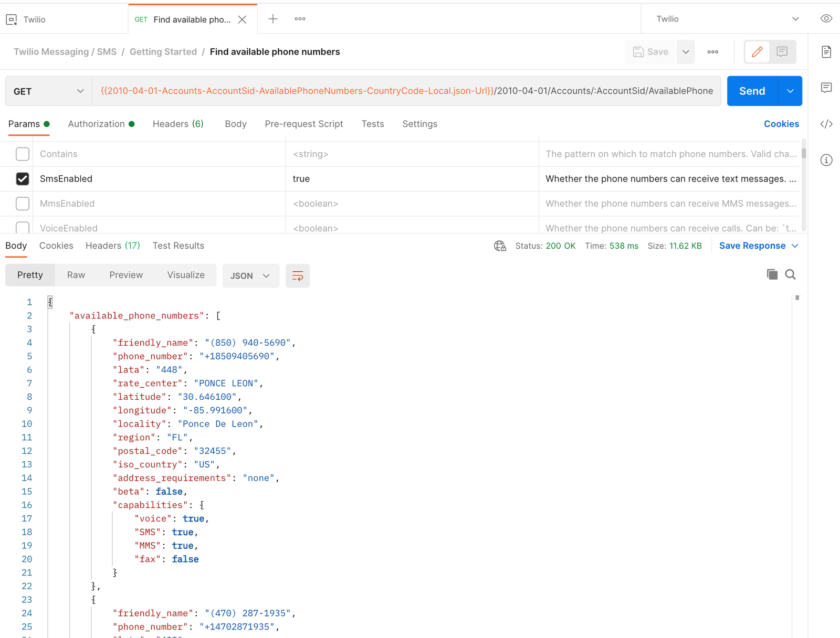The height and width of the screenshot is (638, 840).
Task: Open the comments panel in right sidebar
Action: [x=826, y=88]
